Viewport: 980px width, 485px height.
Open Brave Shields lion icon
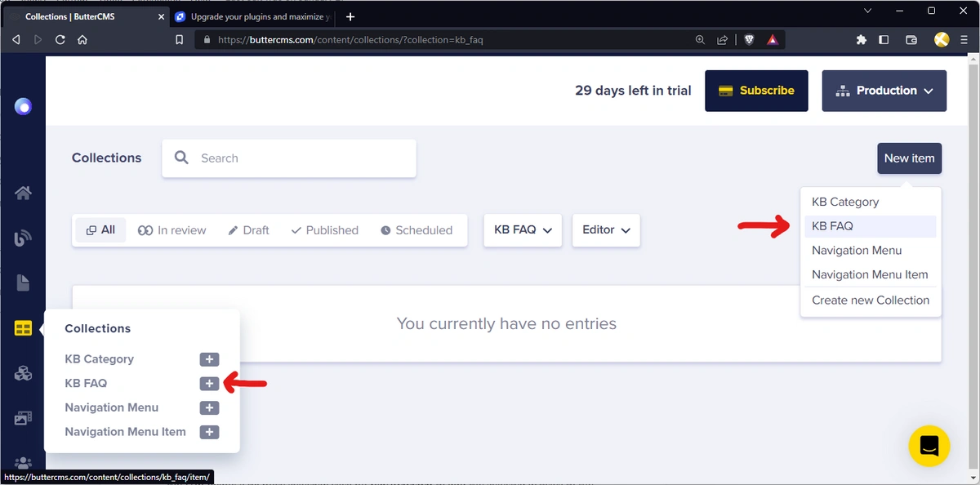(749, 39)
